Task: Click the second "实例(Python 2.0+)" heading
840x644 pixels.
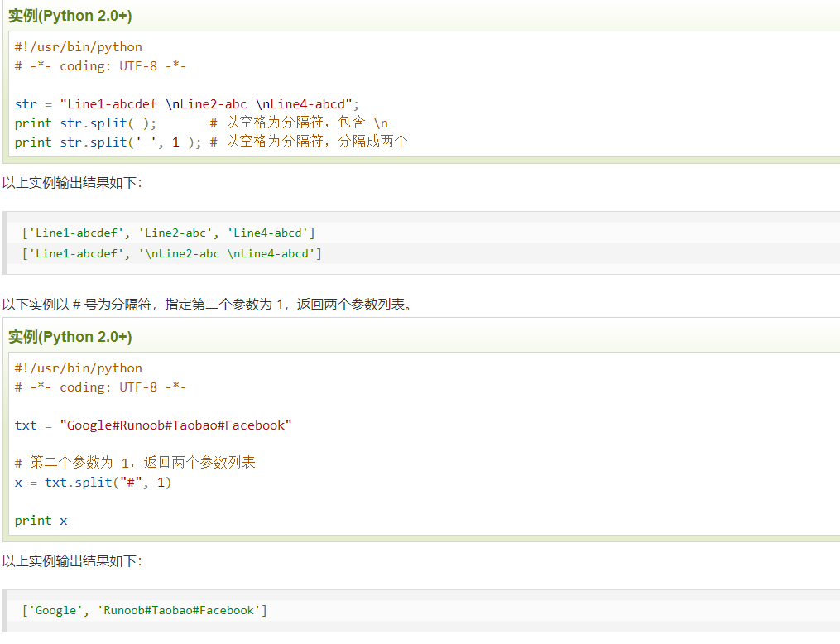Action: (x=70, y=337)
